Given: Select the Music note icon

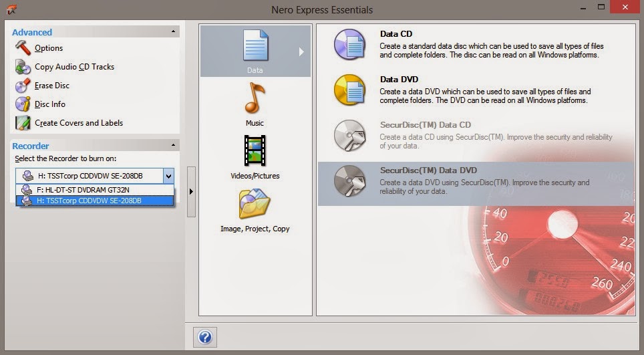Looking at the screenshot, I should 255,98.
